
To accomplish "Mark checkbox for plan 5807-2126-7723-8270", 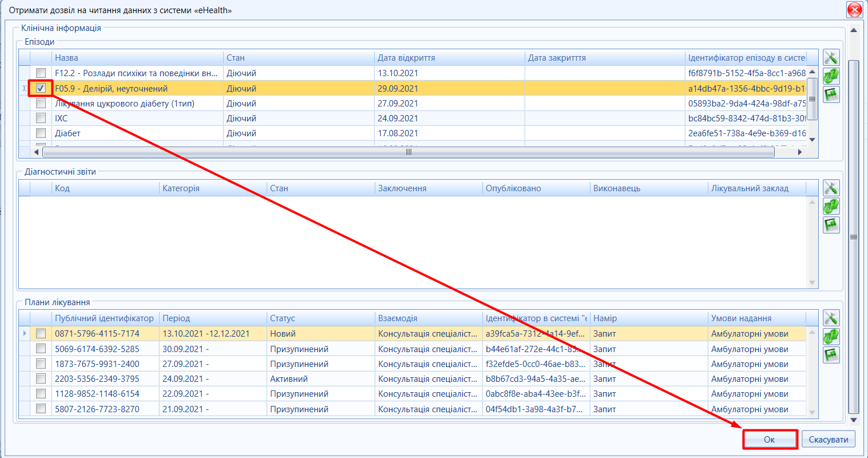I will pos(41,409).
